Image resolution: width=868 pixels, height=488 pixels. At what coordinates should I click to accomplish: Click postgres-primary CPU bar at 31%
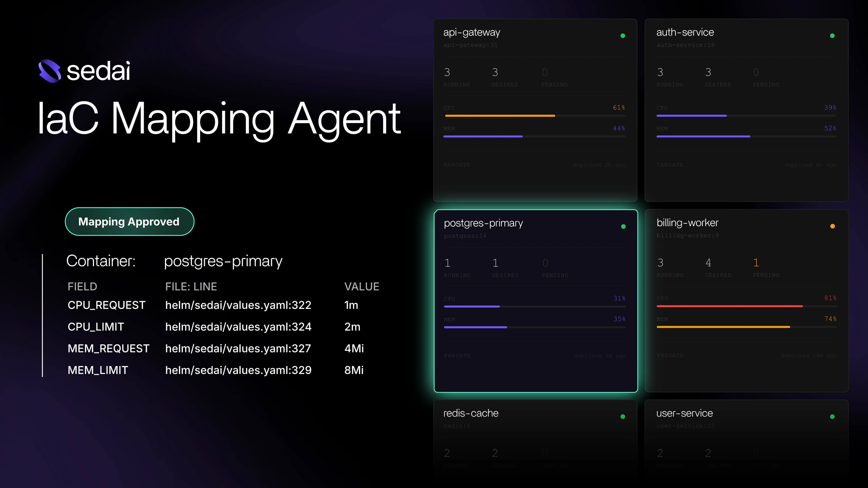pyautogui.click(x=535, y=307)
